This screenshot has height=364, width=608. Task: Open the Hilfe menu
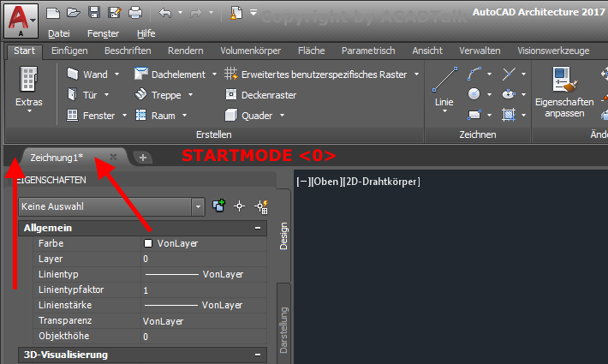(x=146, y=33)
